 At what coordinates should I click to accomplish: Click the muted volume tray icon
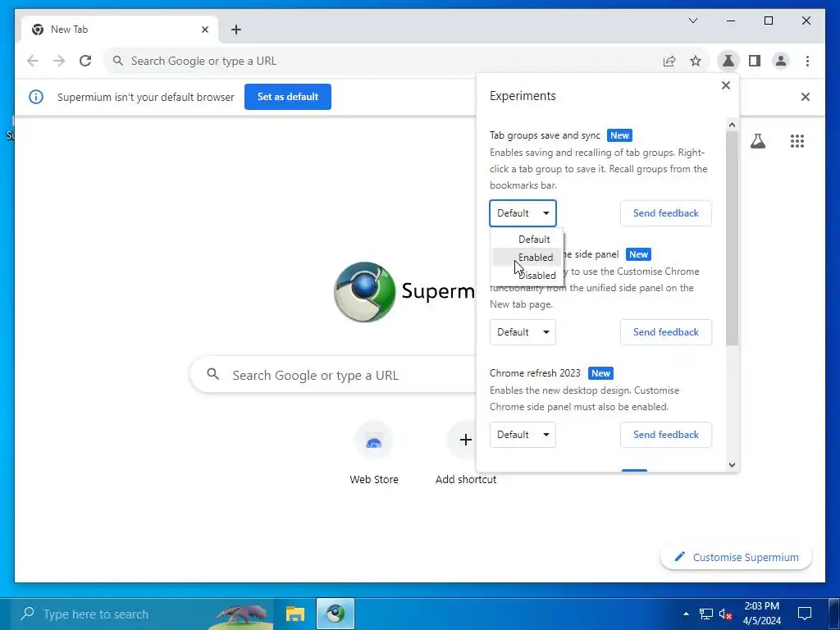[x=725, y=614]
